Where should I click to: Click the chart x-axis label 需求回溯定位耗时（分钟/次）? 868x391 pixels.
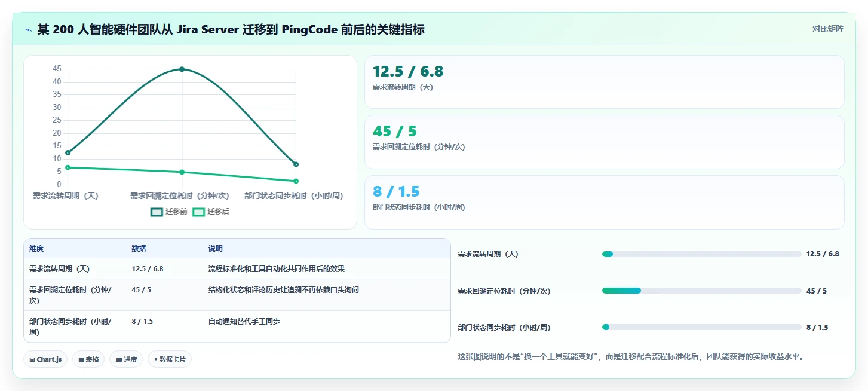180,195
